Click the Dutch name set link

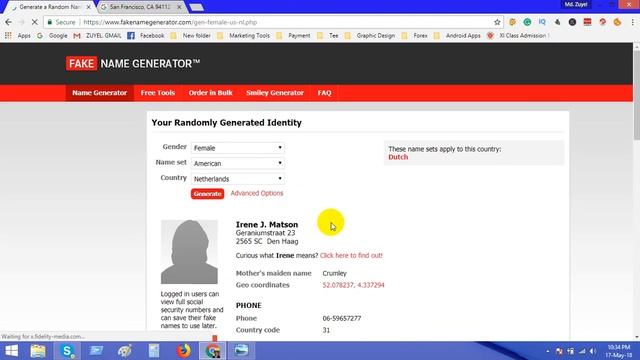coord(398,157)
